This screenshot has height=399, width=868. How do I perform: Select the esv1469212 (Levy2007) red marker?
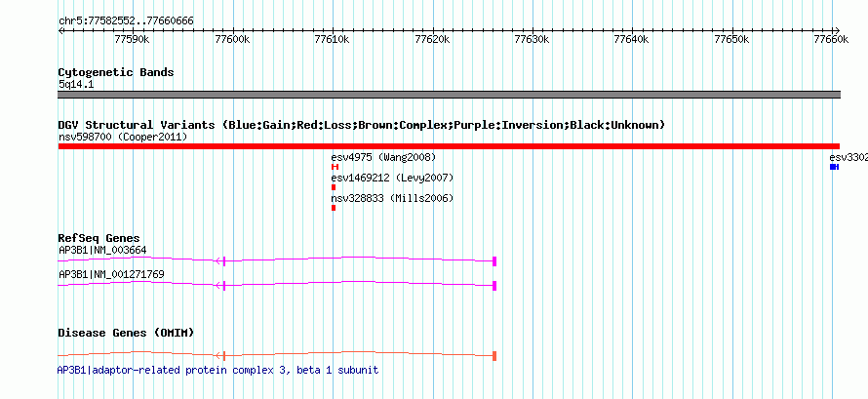pos(334,187)
